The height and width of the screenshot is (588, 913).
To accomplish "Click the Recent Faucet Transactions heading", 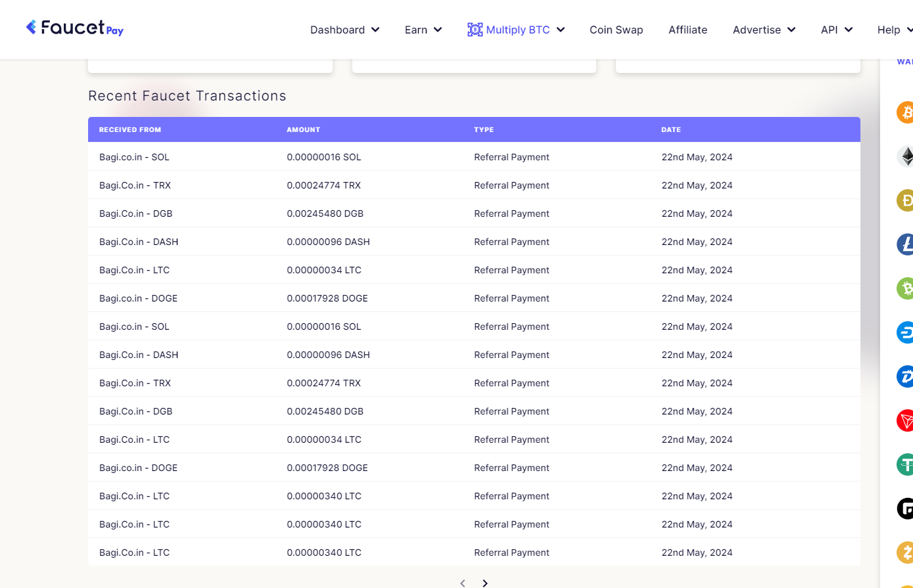I will click(x=187, y=96).
